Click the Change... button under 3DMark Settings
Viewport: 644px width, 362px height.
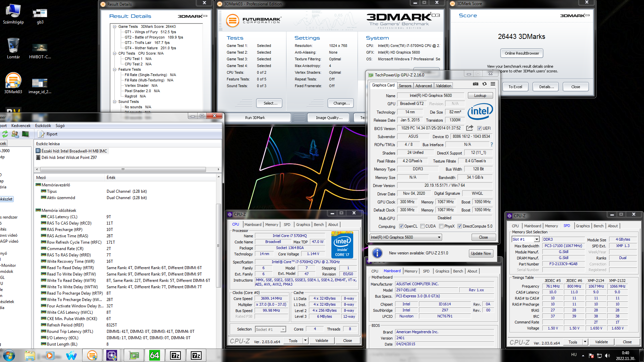pos(341,103)
